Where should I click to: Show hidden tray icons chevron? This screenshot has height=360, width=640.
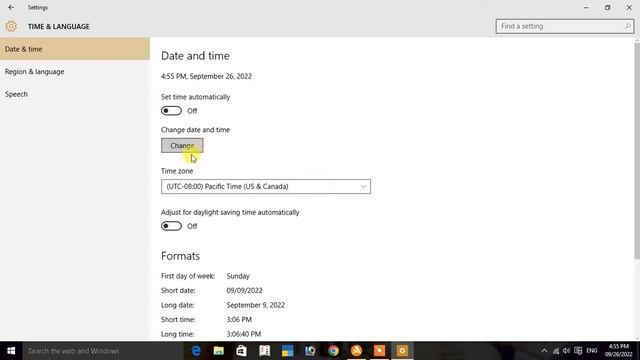[544, 351]
